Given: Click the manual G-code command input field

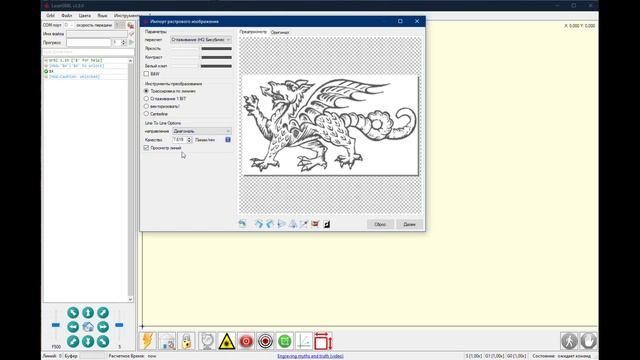Looking at the screenshot, I should [x=88, y=52].
